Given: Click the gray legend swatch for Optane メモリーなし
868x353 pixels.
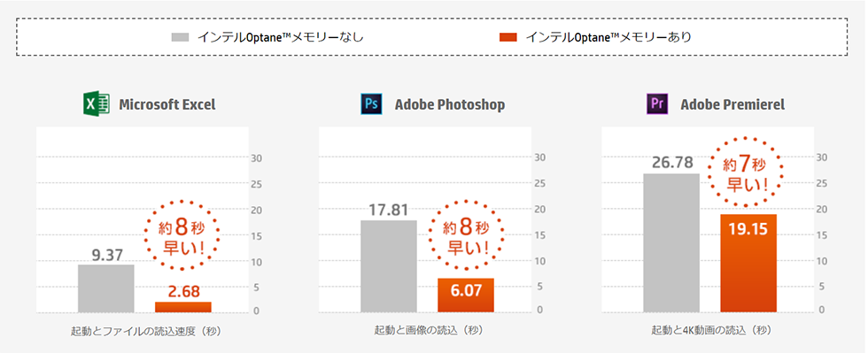Looking at the screenshot, I should pyautogui.click(x=180, y=37).
